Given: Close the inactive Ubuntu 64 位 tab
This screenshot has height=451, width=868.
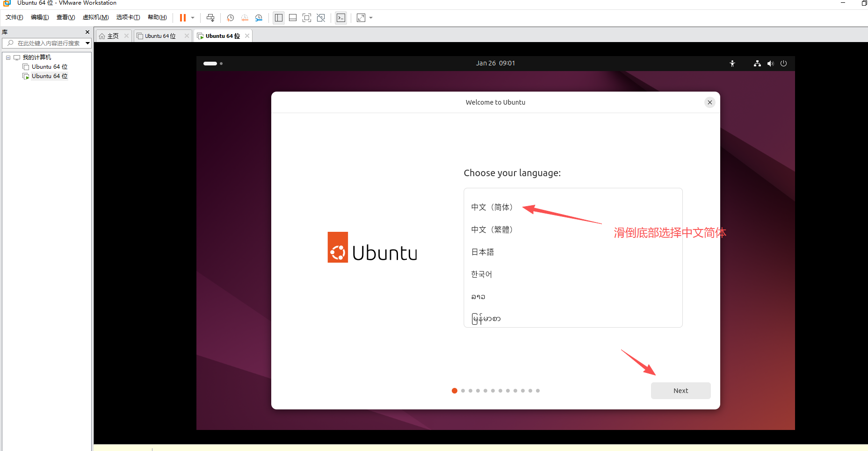Looking at the screenshot, I should click(x=187, y=36).
